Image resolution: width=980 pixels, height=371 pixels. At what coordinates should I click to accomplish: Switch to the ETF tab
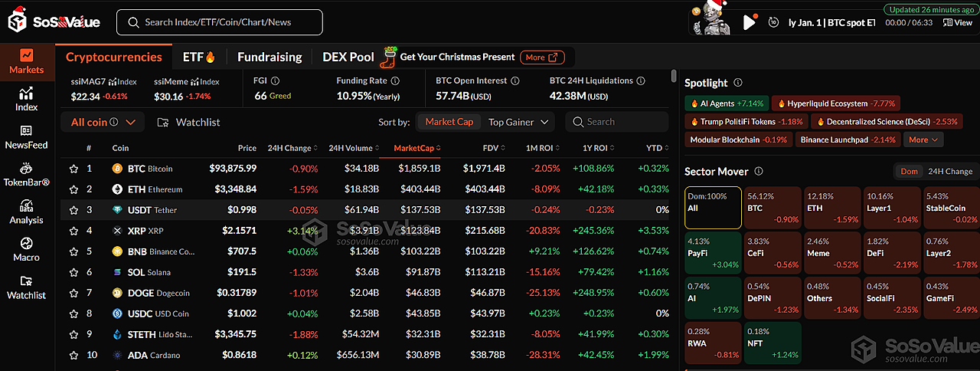(x=199, y=57)
